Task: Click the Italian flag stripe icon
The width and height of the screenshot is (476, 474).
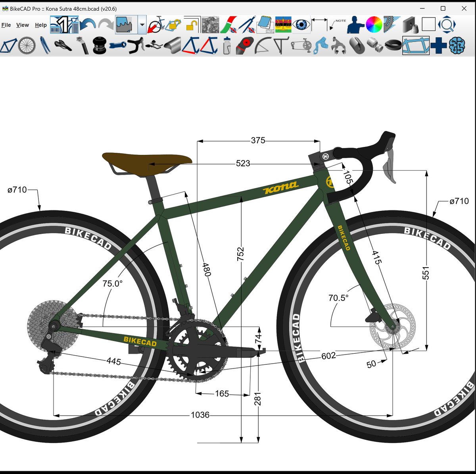Action: [228, 25]
